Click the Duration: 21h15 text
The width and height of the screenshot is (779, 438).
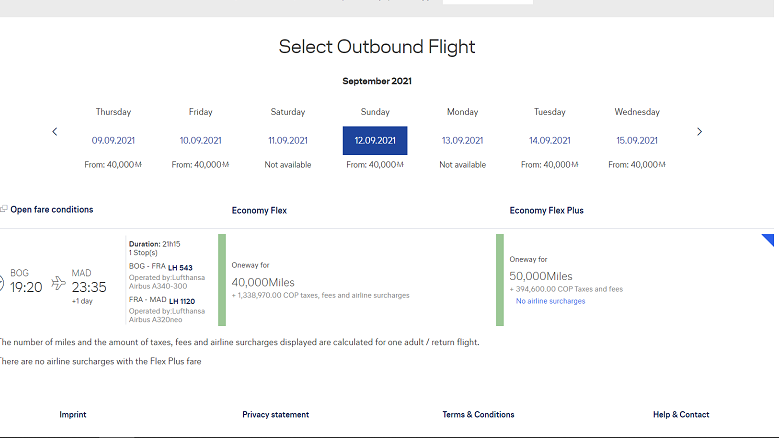(x=155, y=244)
